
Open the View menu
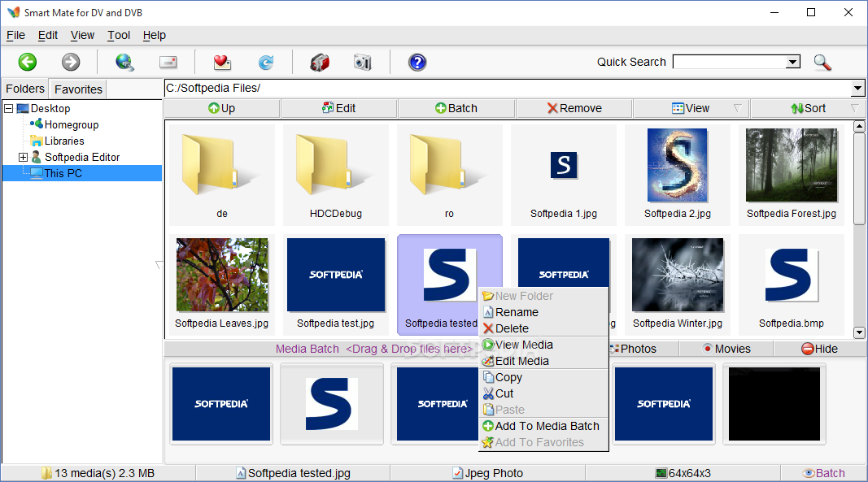click(x=82, y=36)
